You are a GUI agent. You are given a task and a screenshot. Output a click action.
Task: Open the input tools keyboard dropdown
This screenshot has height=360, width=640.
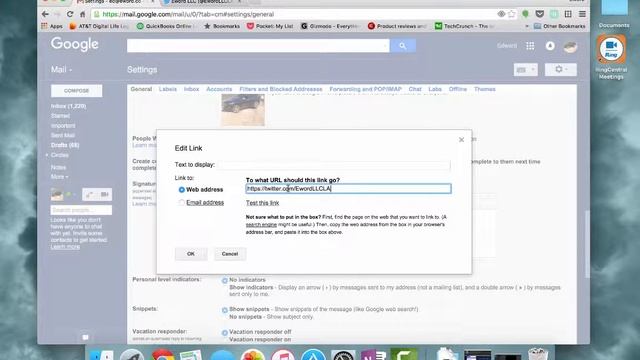(526, 70)
